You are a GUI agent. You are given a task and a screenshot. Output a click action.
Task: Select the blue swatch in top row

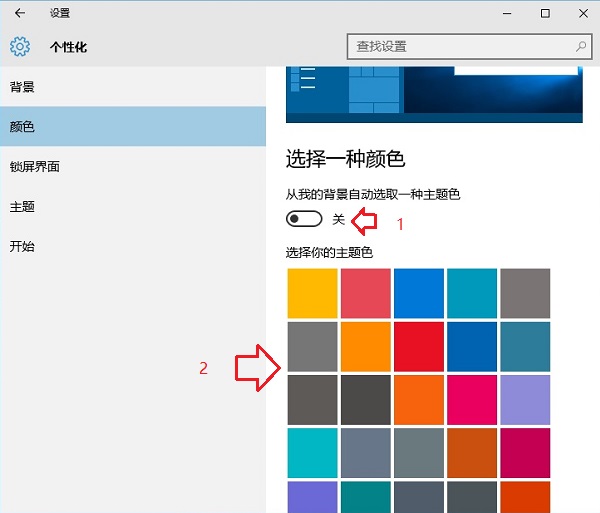(419, 293)
